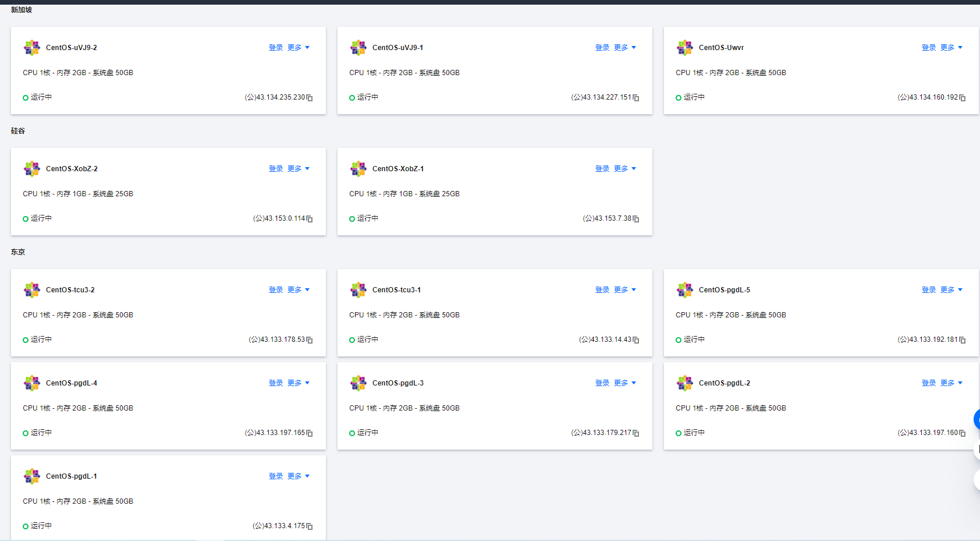
Task: Click 运行中 status of CentOS-uVJ9-2
Action: 37,97
